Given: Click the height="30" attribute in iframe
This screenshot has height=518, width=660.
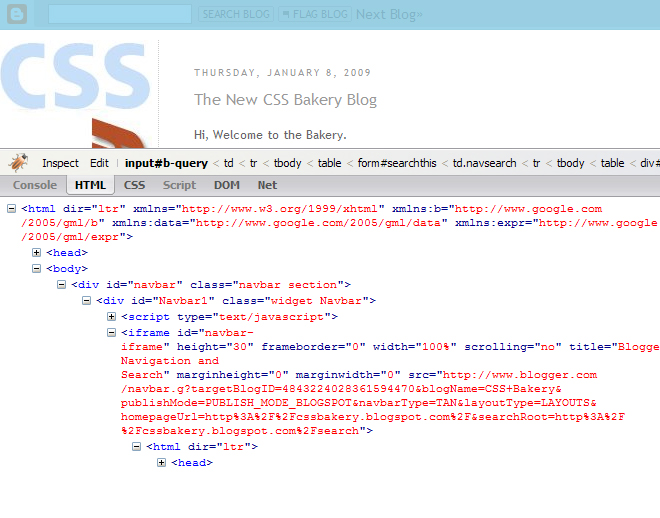Looking at the screenshot, I should (x=215, y=347).
